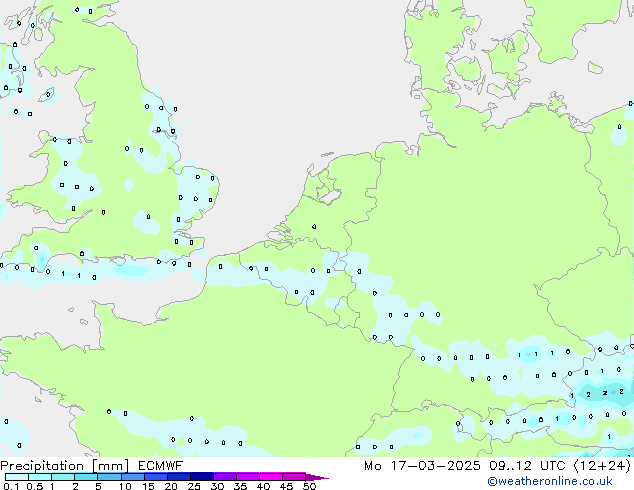Viewport: 634px width, 490px height.
Task: Click the '0.1' legend scale value
Action: click(11, 486)
